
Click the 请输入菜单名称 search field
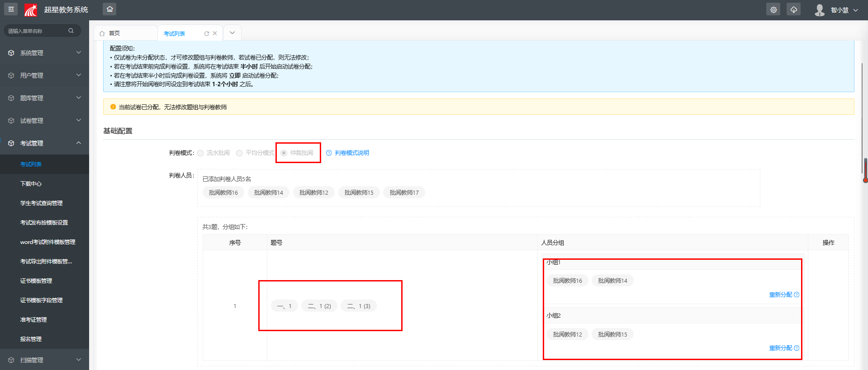point(36,31)
